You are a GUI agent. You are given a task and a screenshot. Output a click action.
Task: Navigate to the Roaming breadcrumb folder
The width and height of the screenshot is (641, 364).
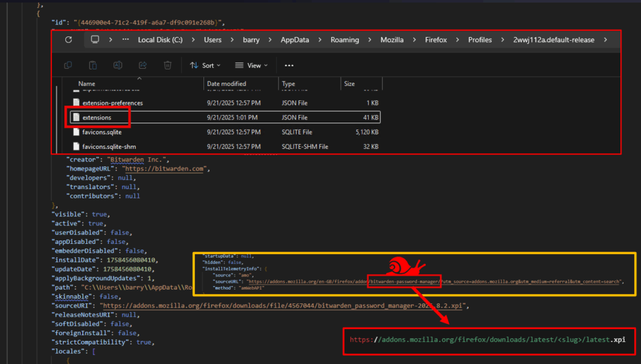pyautogui.click(x=345, y=39)
